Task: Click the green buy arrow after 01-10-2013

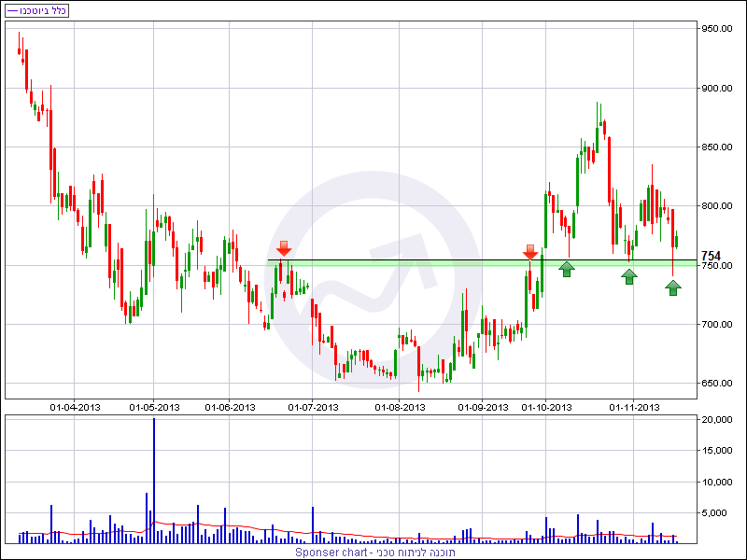Action: pyautogui.click(x=567, y=269)
